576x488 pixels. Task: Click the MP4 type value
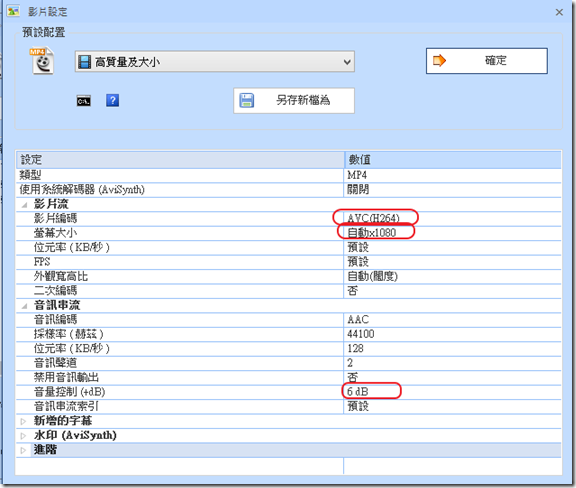pos(357,175)
